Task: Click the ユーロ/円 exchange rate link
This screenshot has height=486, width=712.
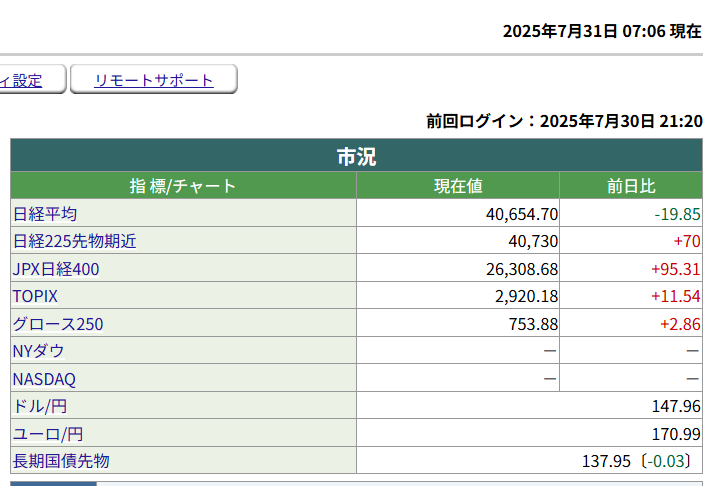Action: point(47,434)
